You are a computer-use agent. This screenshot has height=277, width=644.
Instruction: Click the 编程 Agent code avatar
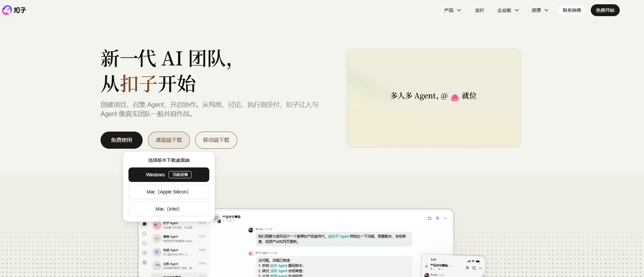[157, 239]
